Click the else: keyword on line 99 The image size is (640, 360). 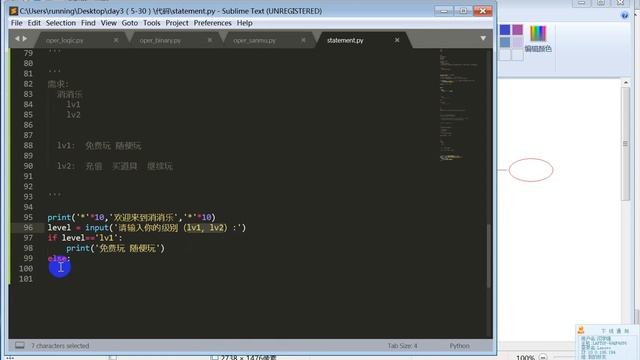(59, 258)
